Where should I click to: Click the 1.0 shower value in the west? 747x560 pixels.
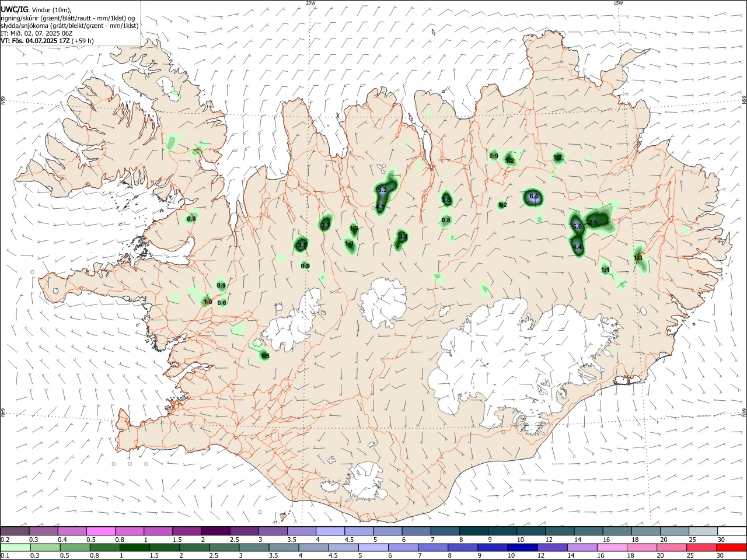(207, 302)
